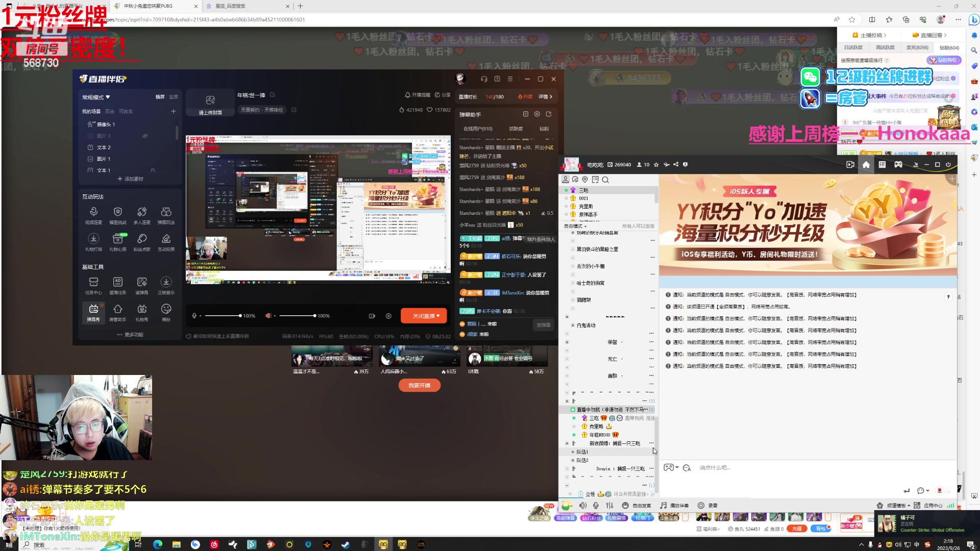This screenshot has height=551, width=980.
Task: Open 礼物秀 gift show tool
Action: pyautogui.click(x=142, y=313)
